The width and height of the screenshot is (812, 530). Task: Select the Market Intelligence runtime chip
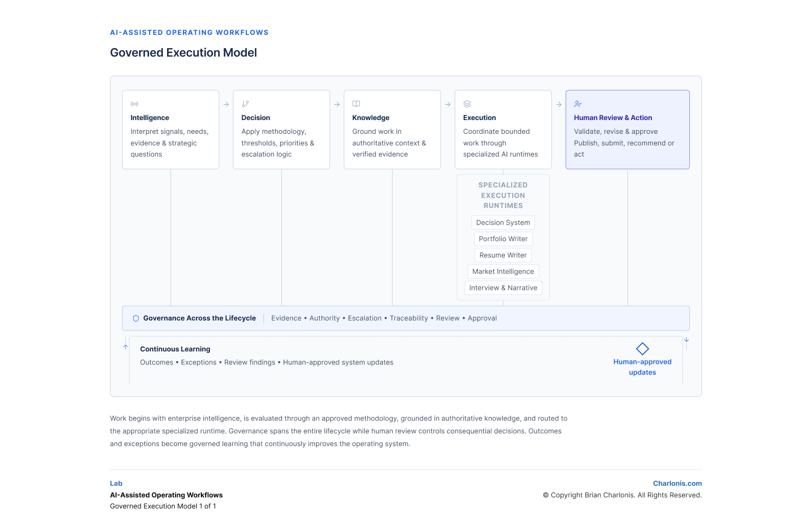tap(503, 272)
